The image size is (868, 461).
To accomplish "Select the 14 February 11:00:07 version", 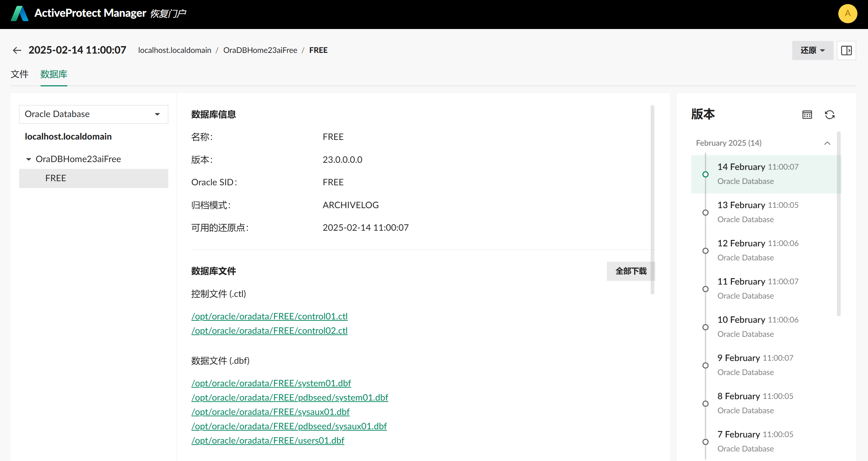I will click(x=766, y=174).
